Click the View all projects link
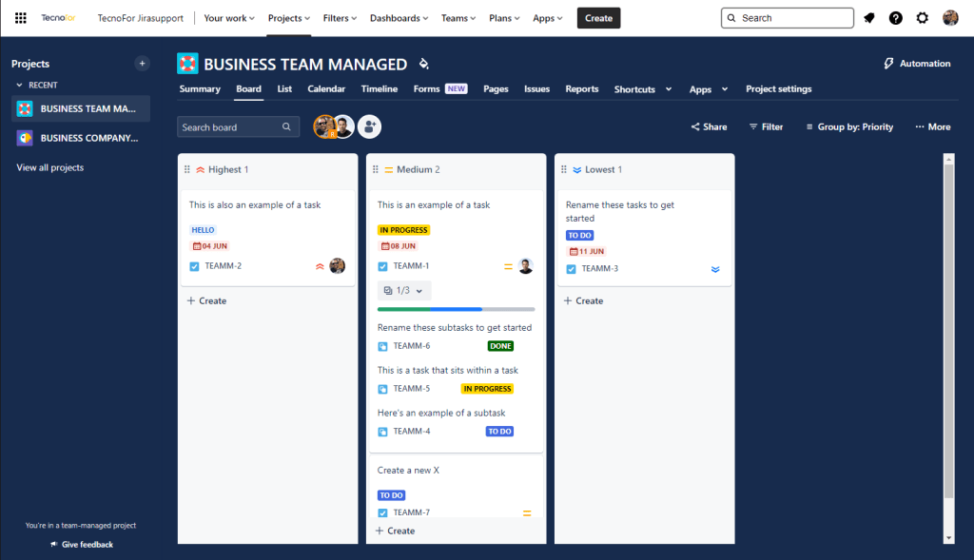This screenshot has width=974, height=560. (x=49, y=167)
